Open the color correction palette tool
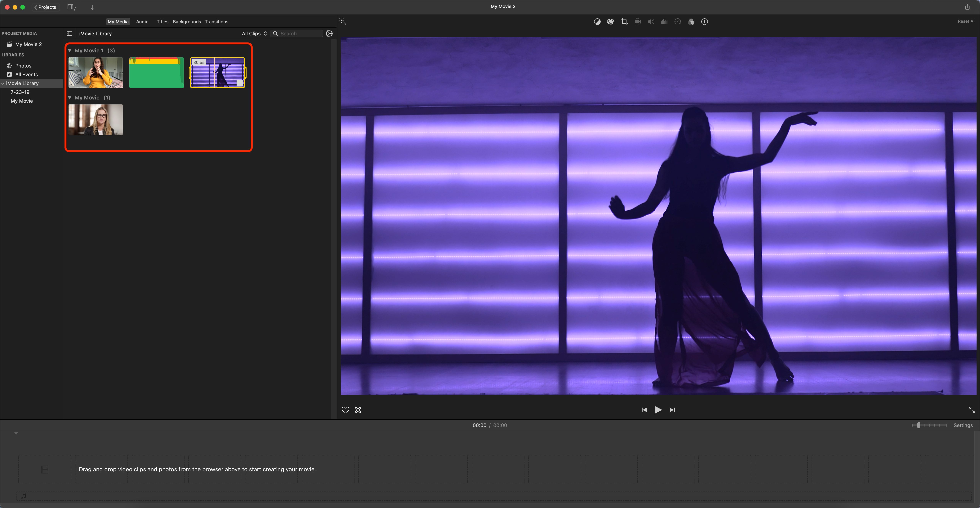The width and height of the screenshot is (980, 508). [611, 22]
